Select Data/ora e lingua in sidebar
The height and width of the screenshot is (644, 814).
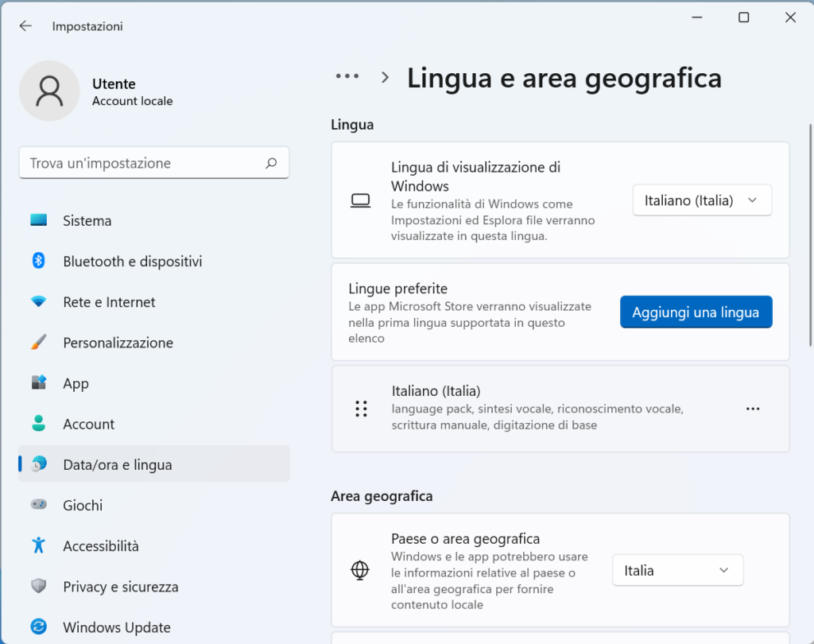tap(118, 464)
